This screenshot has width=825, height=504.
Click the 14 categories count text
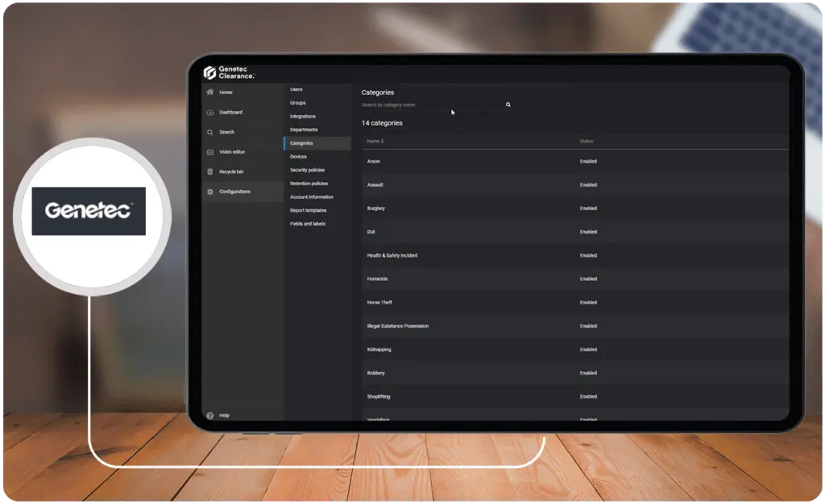tap(382, 123)
